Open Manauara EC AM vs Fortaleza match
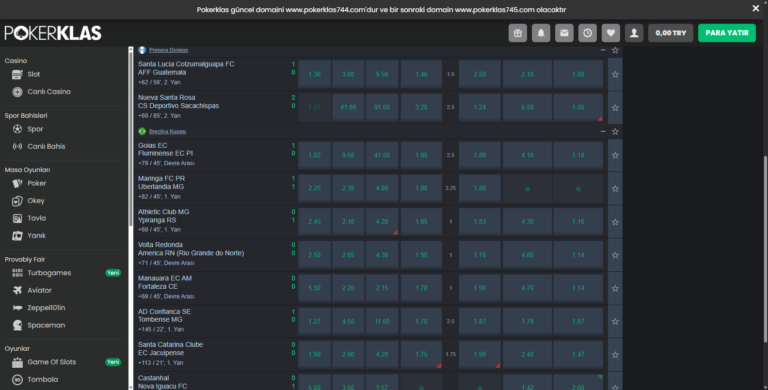 coord(165,282)
